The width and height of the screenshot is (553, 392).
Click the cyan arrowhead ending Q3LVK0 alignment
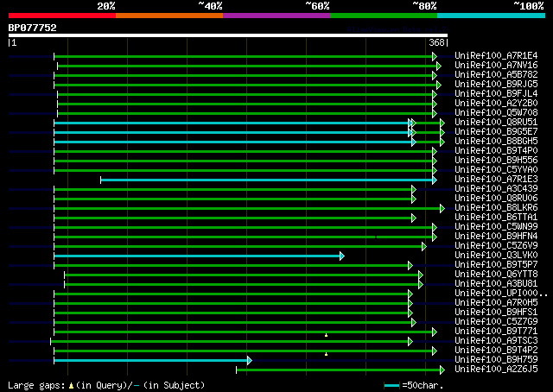pyautogui.click(x=342, y=256)
